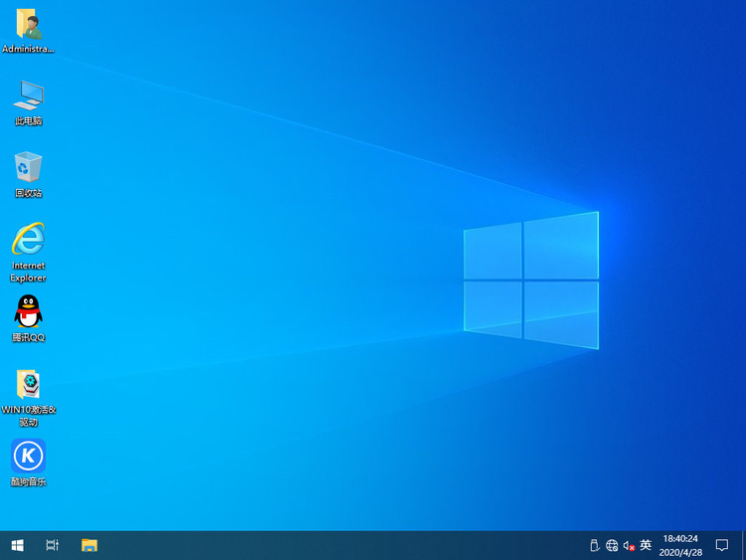The height and width of the screenshot is (560, 746).
Task: Select the WIN10激活&驱动 folder icon
Action: coord(28,385)
